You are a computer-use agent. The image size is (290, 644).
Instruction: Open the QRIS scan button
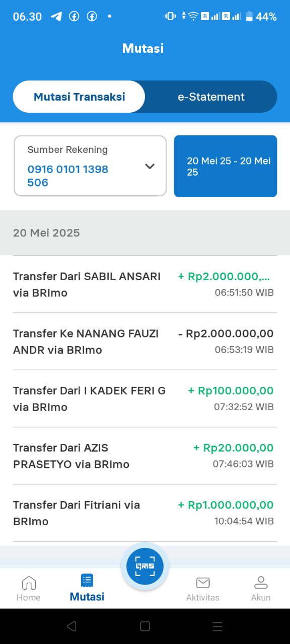(x=144, y=567)
